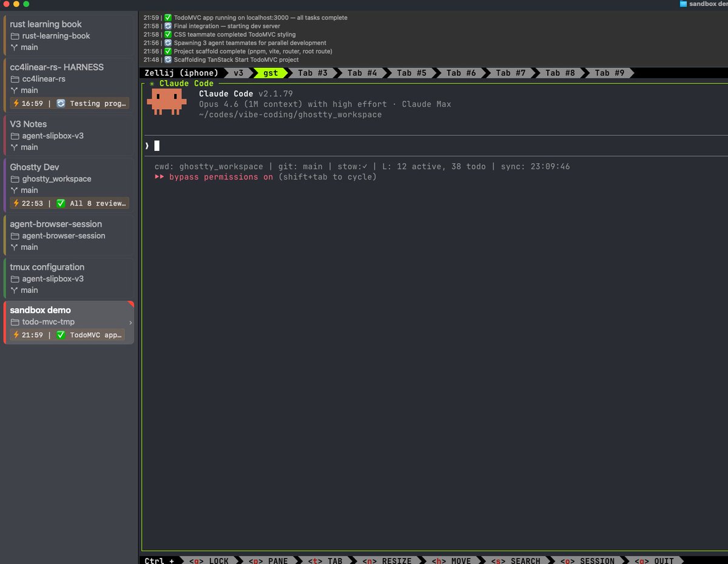
Task: Click the lightning icon next to 21:59 badge
Action: (x=16, y=335)
